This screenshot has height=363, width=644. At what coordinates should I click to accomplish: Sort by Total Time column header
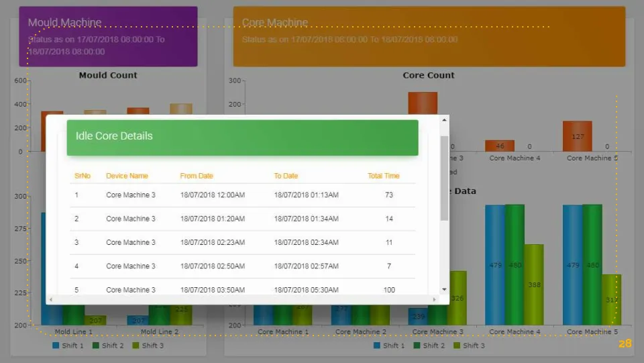tap(383, 176)
